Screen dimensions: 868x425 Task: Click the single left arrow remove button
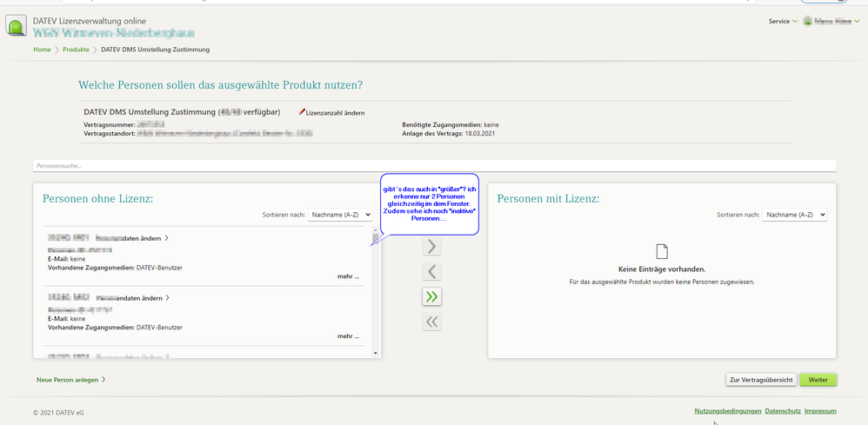431,272
